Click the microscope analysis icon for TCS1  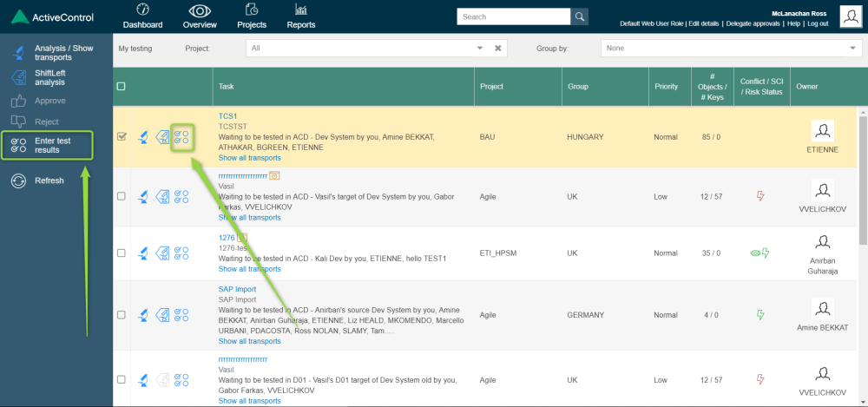click(x=143, y=137)
